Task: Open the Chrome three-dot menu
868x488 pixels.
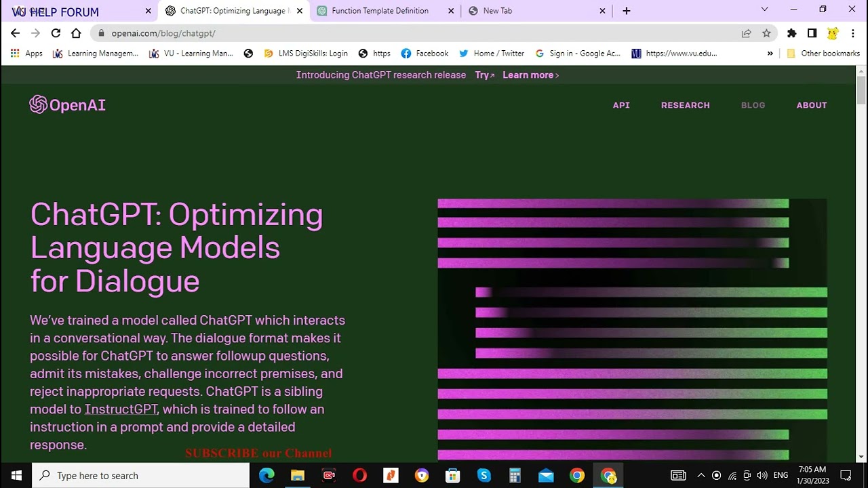Action: [852, 33]
